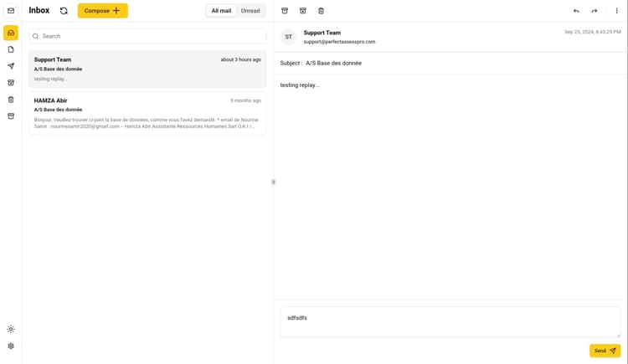Click the reply text area containing sdfsdfs
This screenshot has height=364, width=628.
tap(450, 322)
